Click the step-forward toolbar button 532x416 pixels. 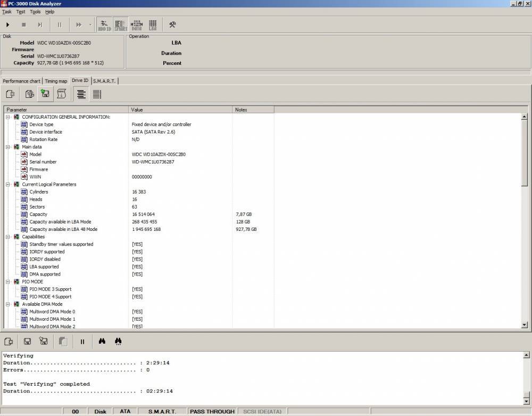40,25
